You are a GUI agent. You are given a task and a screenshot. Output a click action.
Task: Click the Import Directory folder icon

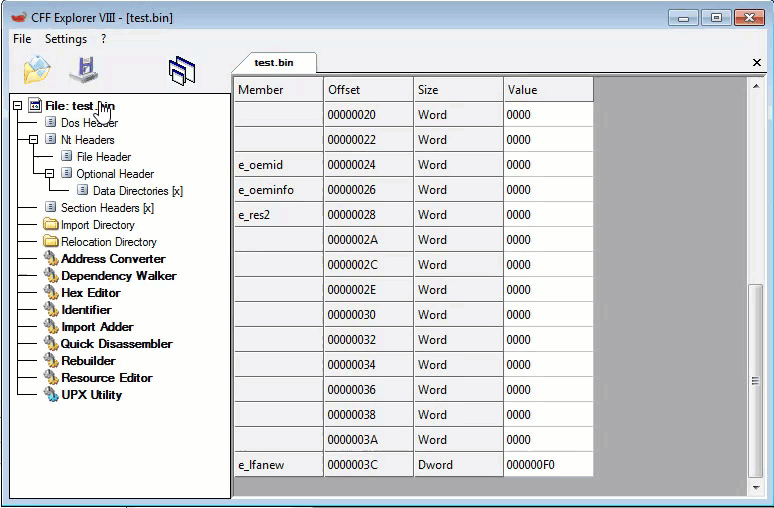click(50, 224)
